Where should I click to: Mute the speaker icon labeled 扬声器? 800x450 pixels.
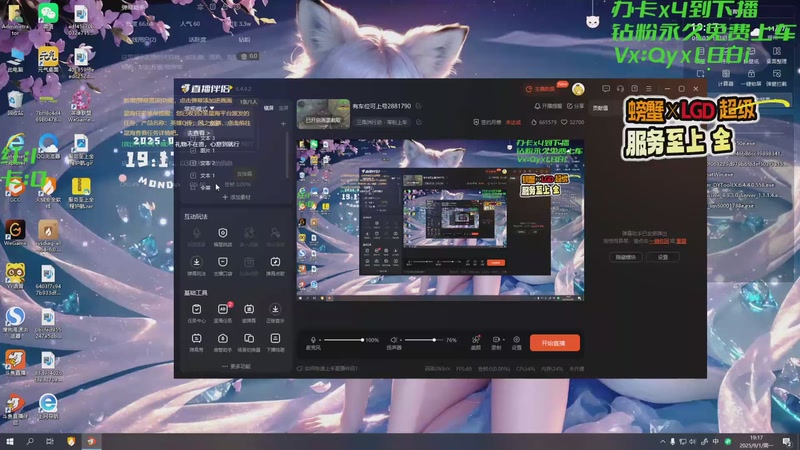click(393, 340)
